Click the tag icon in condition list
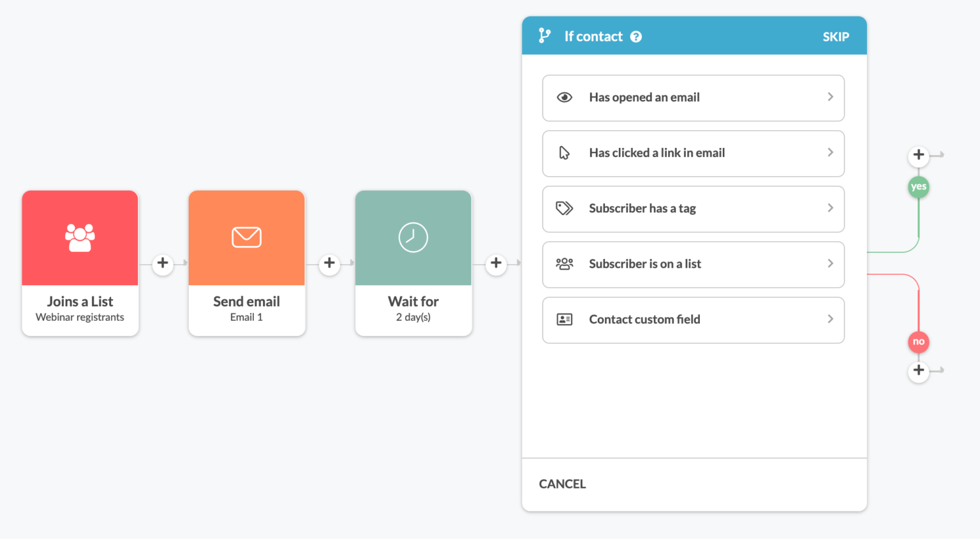Image resolution: width=980 pixels, height=539 pixels. (x=564, y=209)
